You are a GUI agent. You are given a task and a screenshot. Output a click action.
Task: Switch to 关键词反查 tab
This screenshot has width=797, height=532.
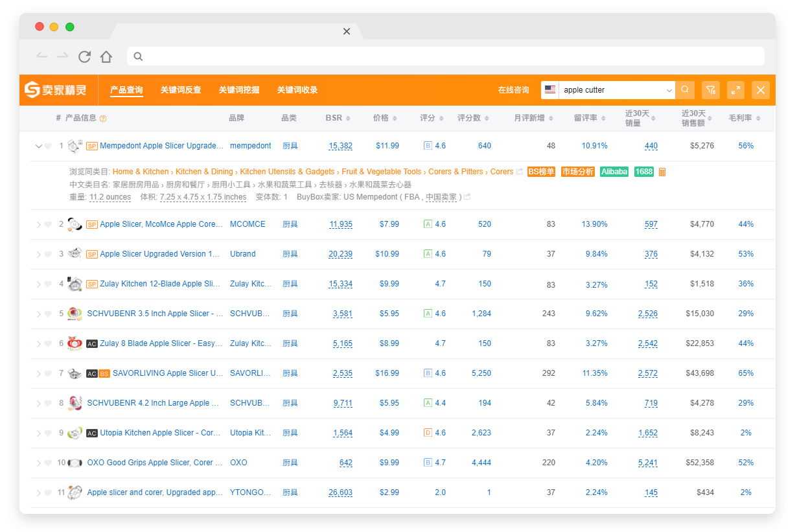point(181,90)
